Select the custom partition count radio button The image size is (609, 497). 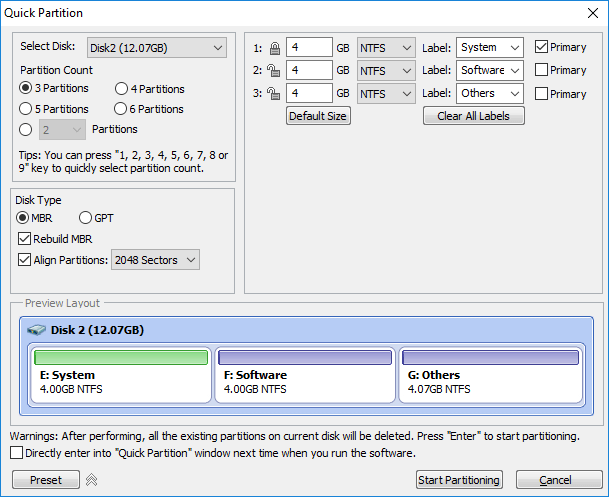(x=25, y=129)
